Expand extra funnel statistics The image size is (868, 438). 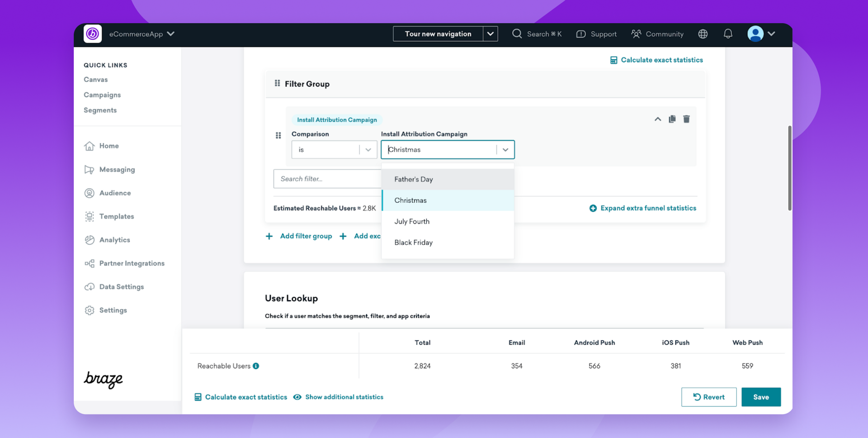click(x=642, y=208)
